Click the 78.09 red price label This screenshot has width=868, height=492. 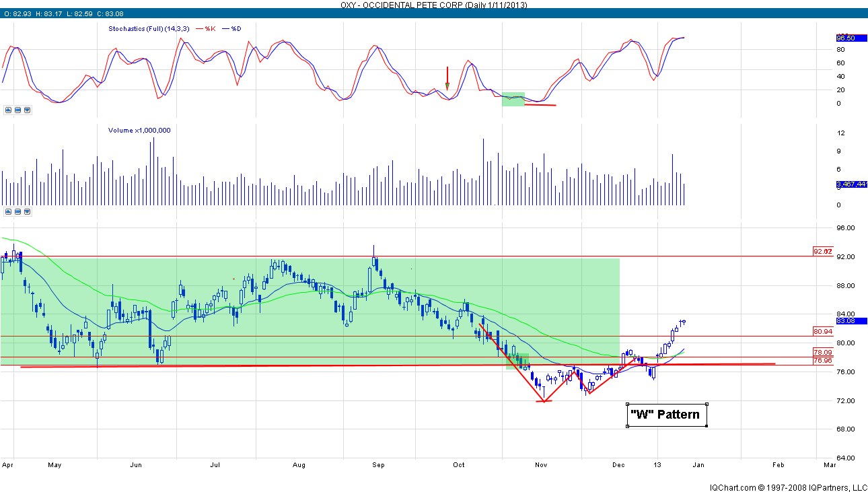(823, 352)
